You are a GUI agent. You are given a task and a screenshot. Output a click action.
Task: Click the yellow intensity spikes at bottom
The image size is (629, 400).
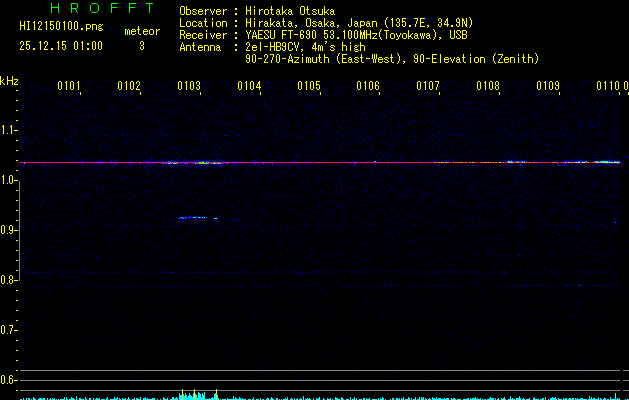click(197, 394)
